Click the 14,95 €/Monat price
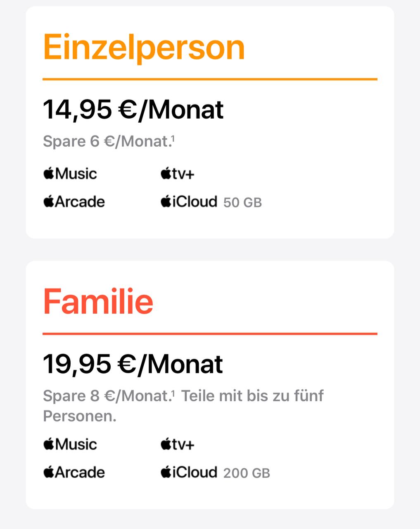The width and height of the screenshot is (420, 529). tap(133, 110)
